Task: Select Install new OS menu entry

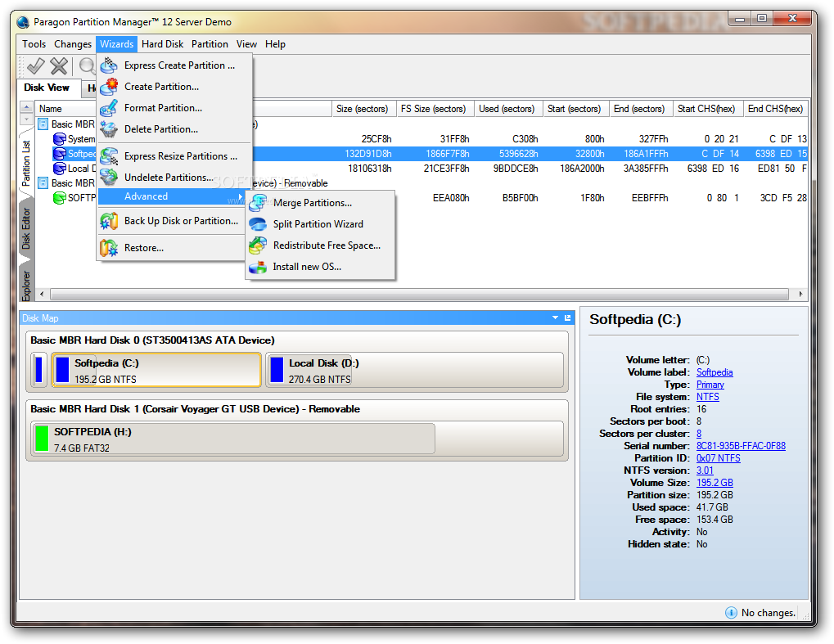Action: (320, 267)
